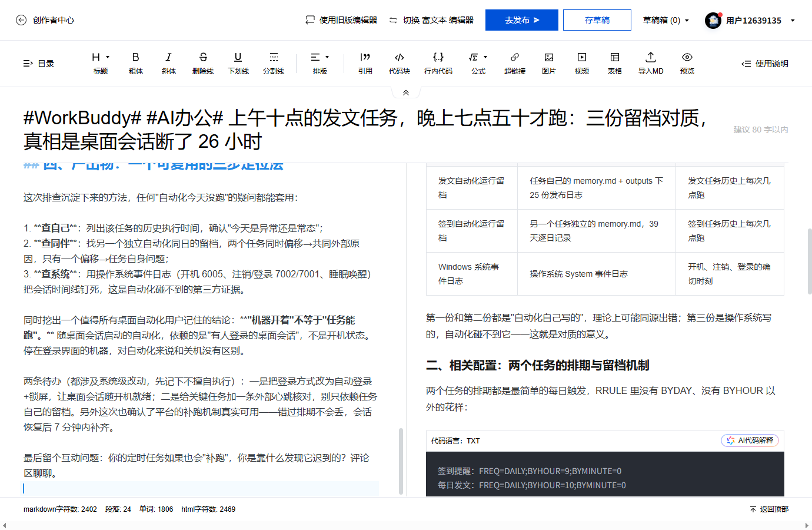Screen dimensions: 812x530
Task: Insert 行内代码 inline code
Action: [438, 63]
